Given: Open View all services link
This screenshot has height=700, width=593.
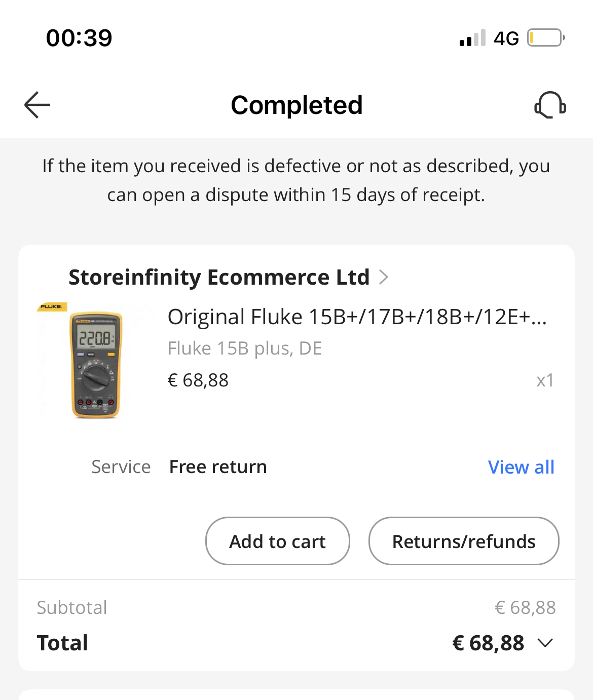Looking at the screenshot, I should pyautogui.click(x=521, y=467).
